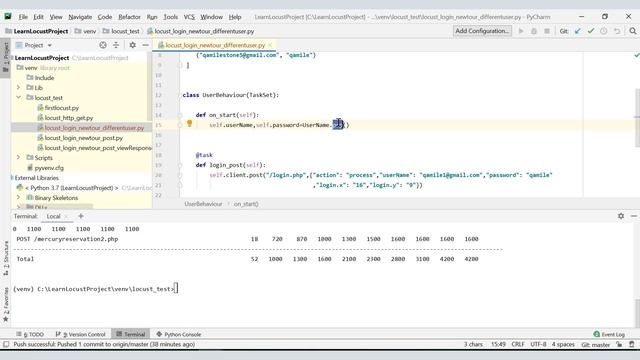
Task: Click in terminal command prompt input
Action: [x=176, y=289]
